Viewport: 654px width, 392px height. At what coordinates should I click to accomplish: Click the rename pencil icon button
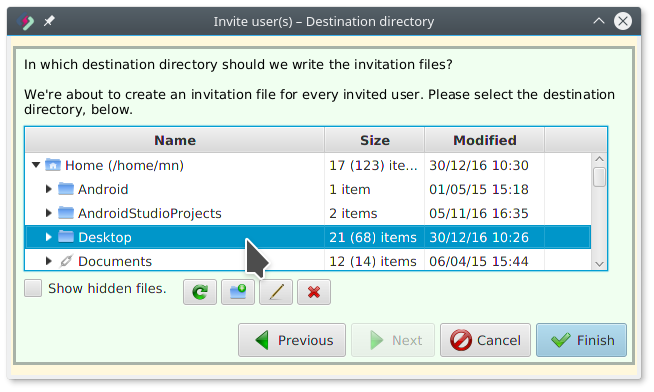(x=276, y=292)
